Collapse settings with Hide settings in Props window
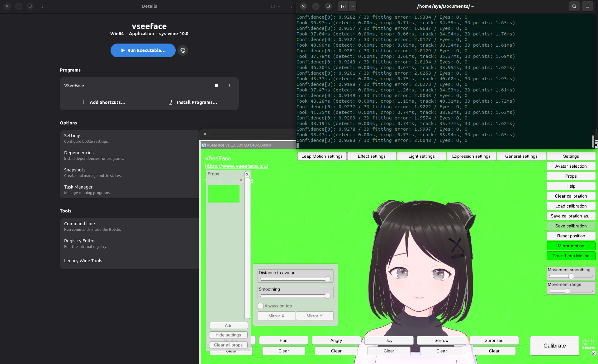 click(228, 335)
